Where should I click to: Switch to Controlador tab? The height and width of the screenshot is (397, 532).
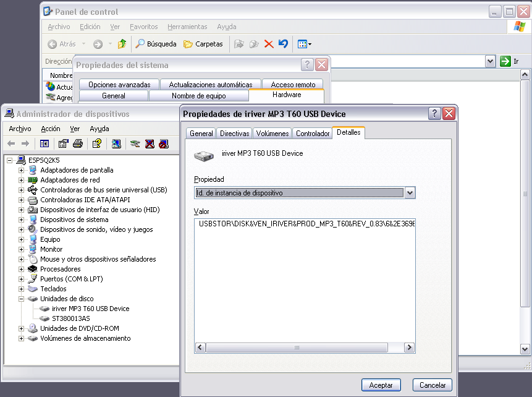pyautogui.click(x=313, y=134)
